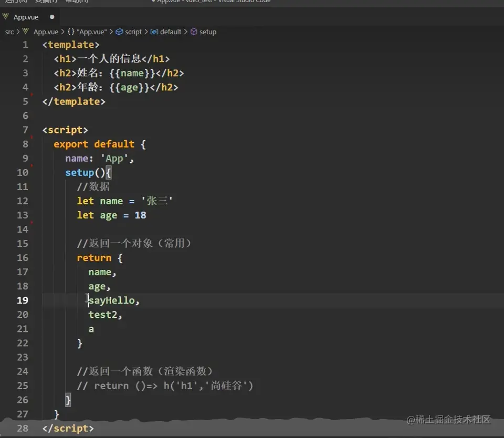Viewport: 504px width, 438px height.
Task: Click line number 28 in the gutter
Action: point(23,429)
